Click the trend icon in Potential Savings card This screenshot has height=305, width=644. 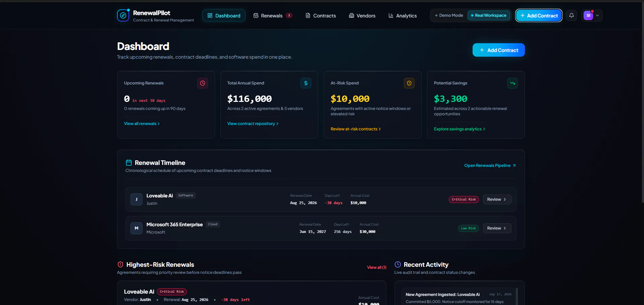point(513,83)
